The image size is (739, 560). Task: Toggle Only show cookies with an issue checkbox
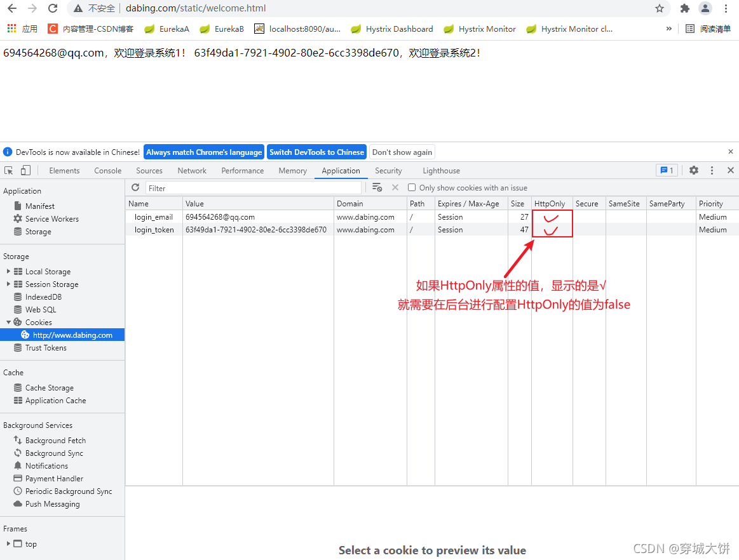tap(412, 187)
